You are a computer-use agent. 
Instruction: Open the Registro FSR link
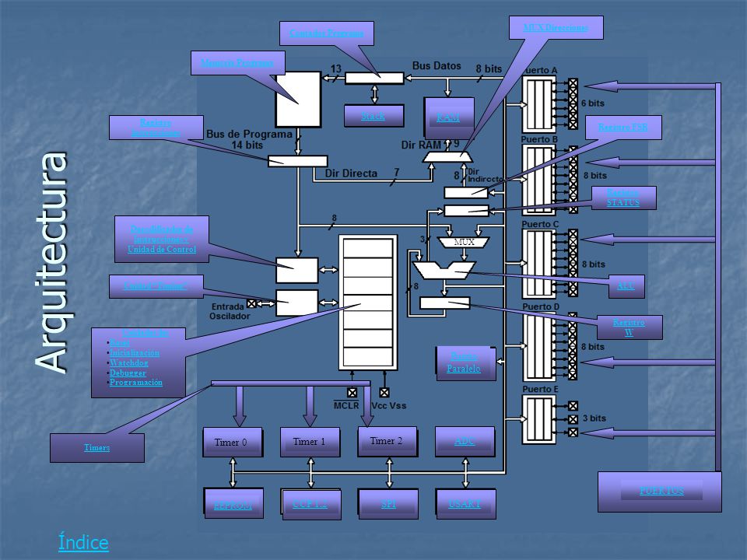[x=622, y=127]
